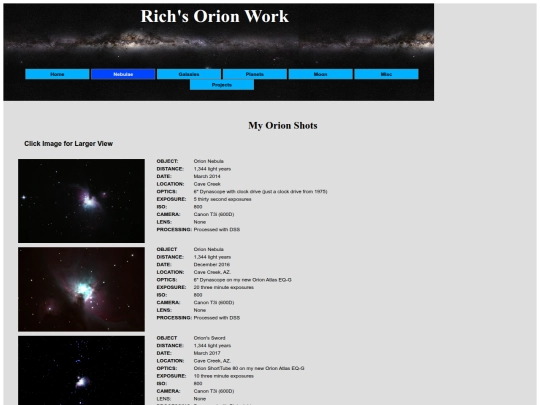This screenshot has width=540, height=405.
Task: Select the Nebulae navigation button
Action: pyautogui.click(x=123, y=74)
